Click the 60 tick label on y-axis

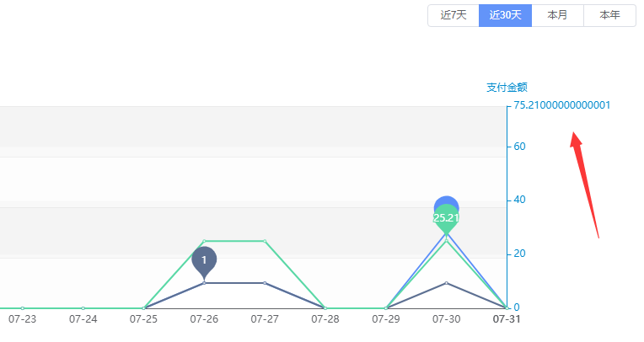point(519,147)
